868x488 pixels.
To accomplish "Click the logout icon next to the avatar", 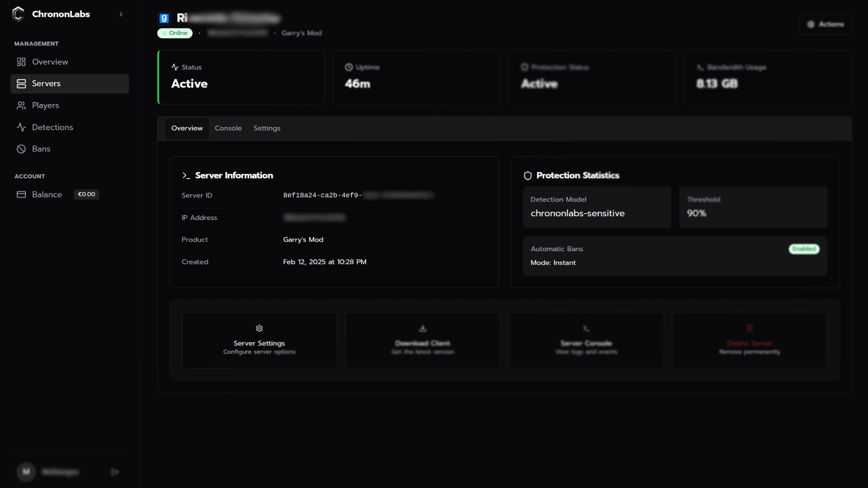I will pyautogui.click(x=115, y=472).
